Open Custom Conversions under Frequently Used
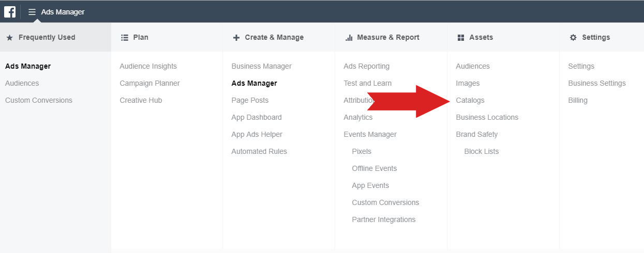 pyautogui.click(x=39, y=100)
